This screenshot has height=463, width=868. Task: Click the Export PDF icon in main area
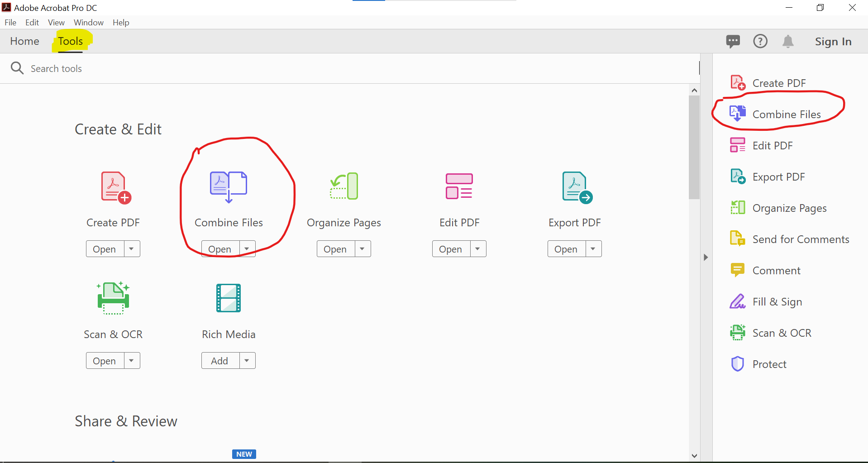577,187
